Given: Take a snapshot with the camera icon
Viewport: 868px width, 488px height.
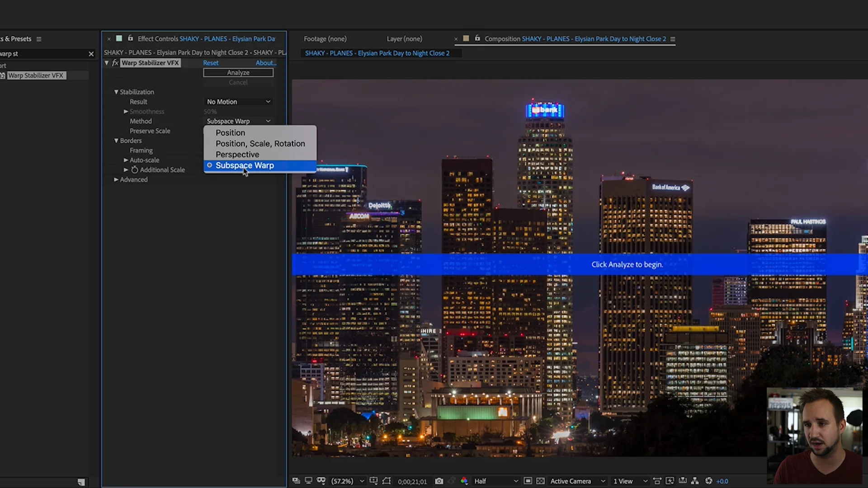Looking at the screenshot, I should 439,481.
